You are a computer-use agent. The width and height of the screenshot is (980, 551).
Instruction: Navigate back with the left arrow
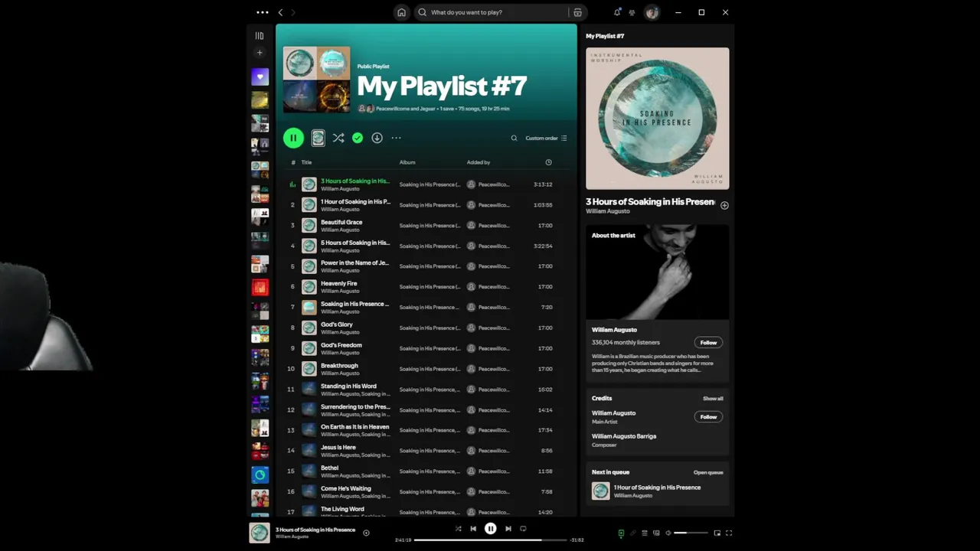click(x=280, y=12)
